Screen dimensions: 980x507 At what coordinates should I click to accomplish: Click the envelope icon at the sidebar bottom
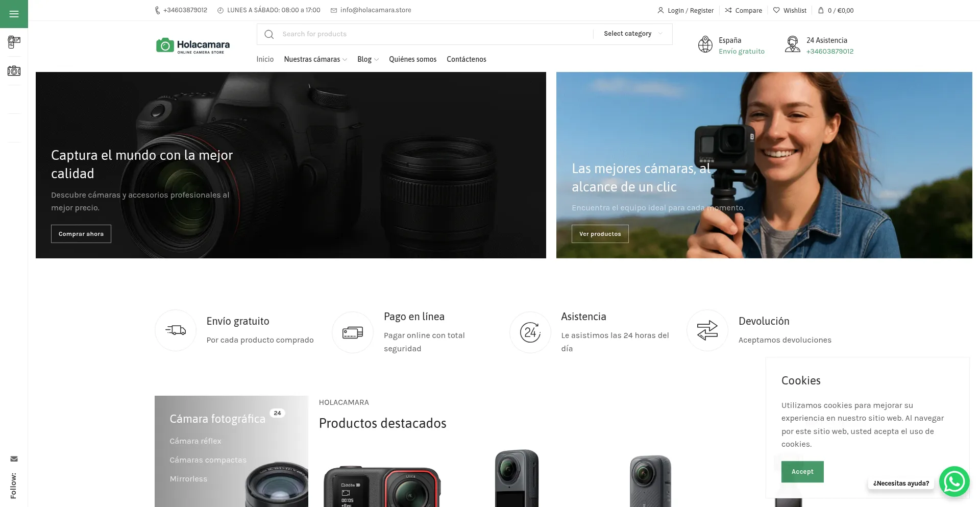14,459
